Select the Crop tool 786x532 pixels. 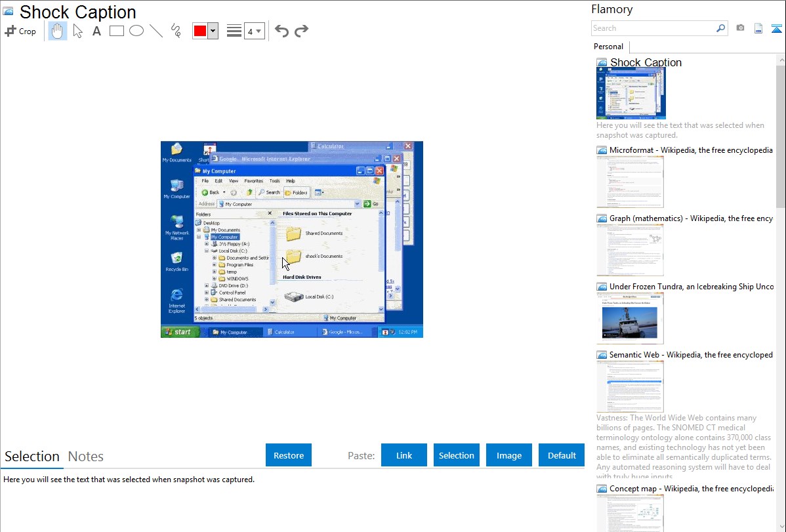20,31
